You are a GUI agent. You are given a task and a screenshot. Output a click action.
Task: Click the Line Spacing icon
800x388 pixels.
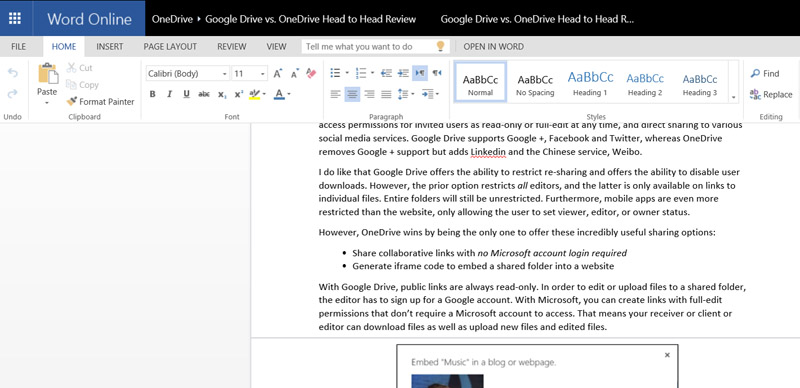click(x=403, y=94)
